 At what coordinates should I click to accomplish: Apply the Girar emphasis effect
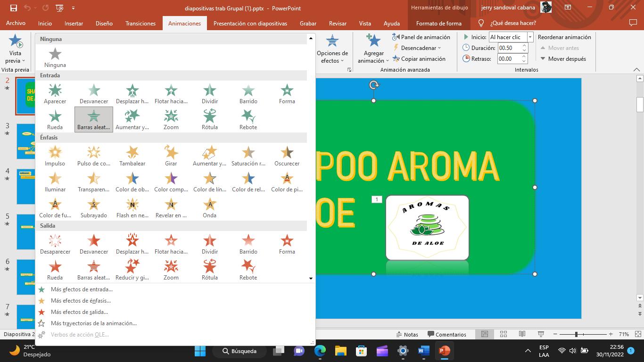point(171,156)
